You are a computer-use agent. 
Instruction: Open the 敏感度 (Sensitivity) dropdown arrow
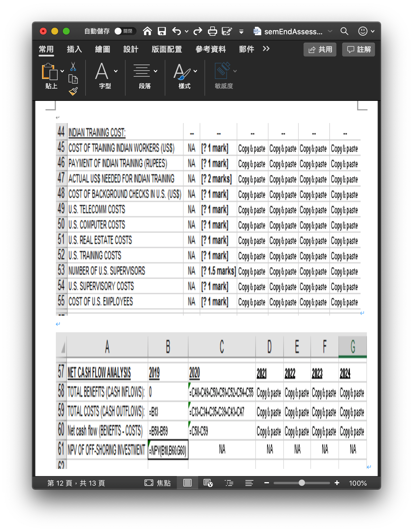coord(235,71)
